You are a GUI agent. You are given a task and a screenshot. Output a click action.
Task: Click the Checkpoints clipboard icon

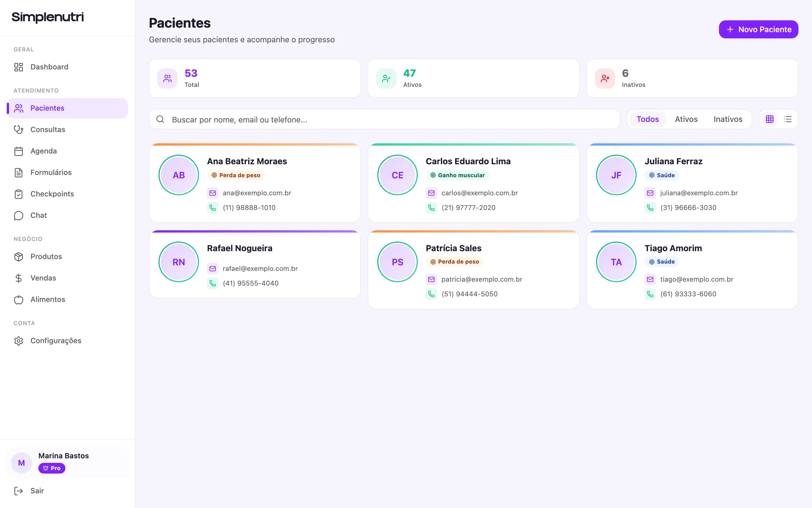point(18,194)
